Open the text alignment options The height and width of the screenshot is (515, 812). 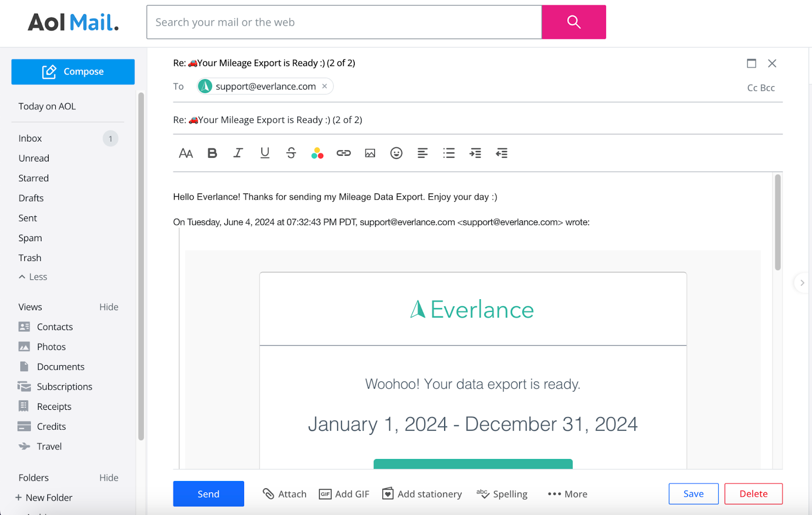click(422, 153)
